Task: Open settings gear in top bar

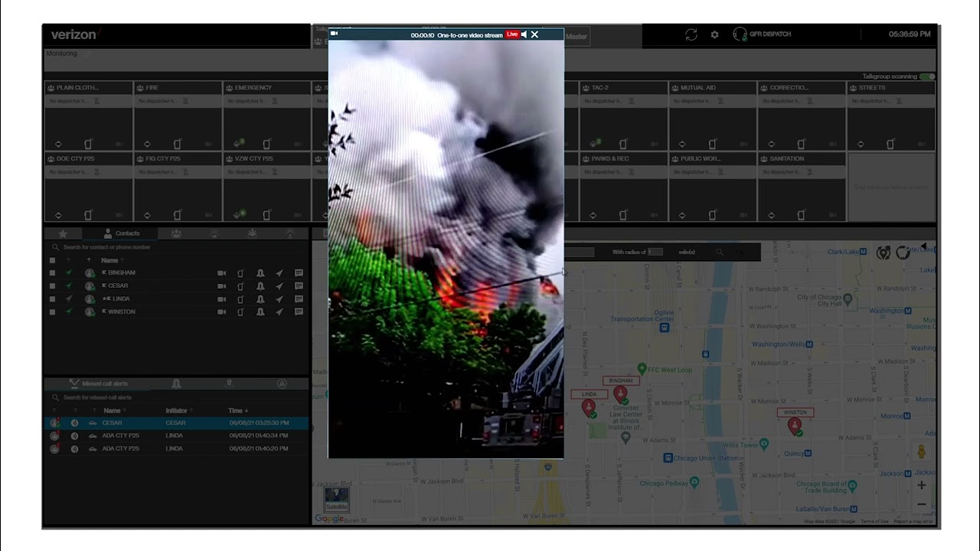Action: point(714,34)
